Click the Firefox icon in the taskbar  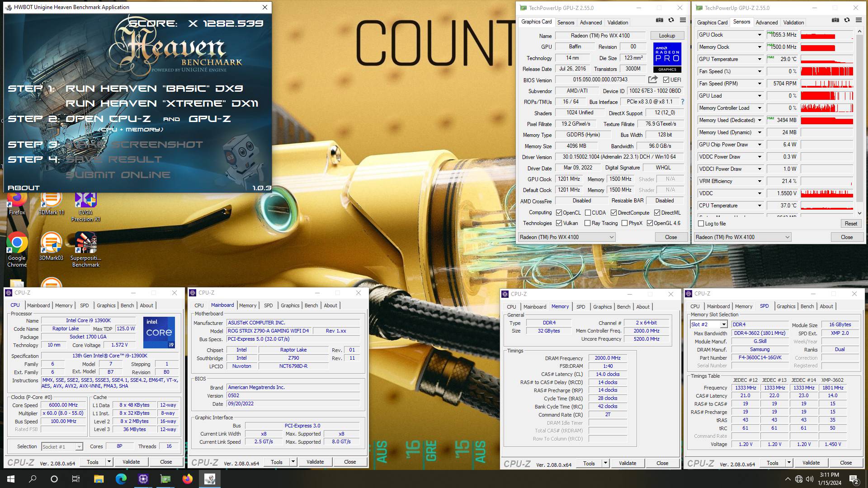pyautogui.click(x=187, y=479)
